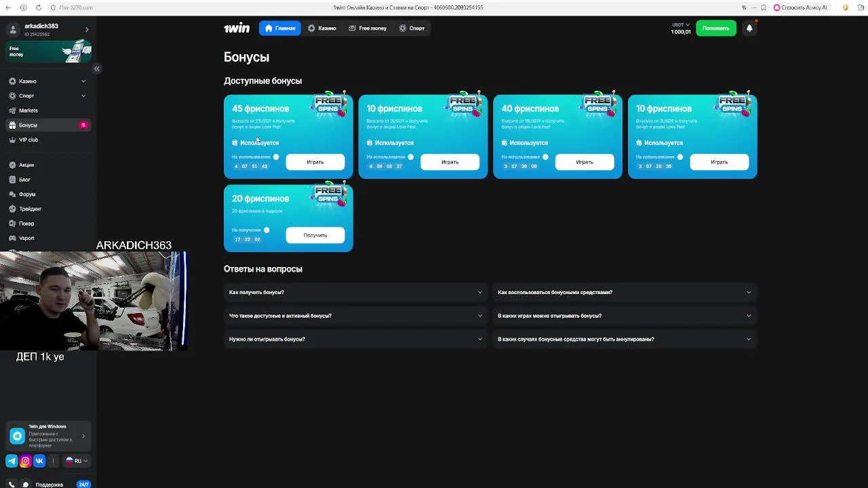The image size is (868, 488).
Task: Expand the Спорт sidebar chevron
Action: click(x=83, y=96)
